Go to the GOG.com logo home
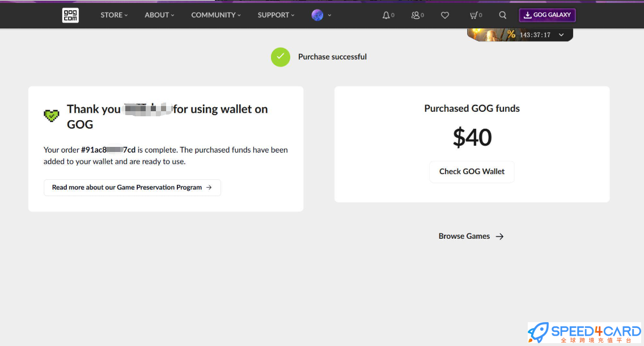The image size is (644, 346). [70, 15]
